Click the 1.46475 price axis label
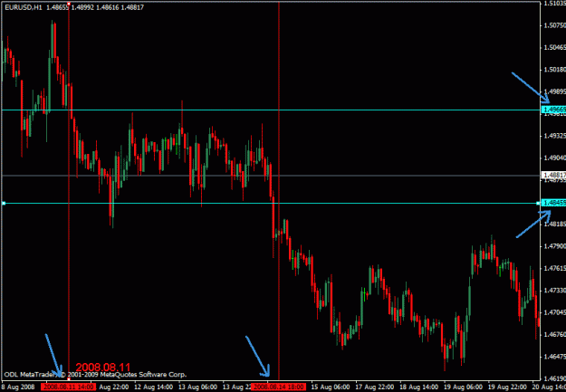Viewport: 566px width, 392px height. pos(554,357)
